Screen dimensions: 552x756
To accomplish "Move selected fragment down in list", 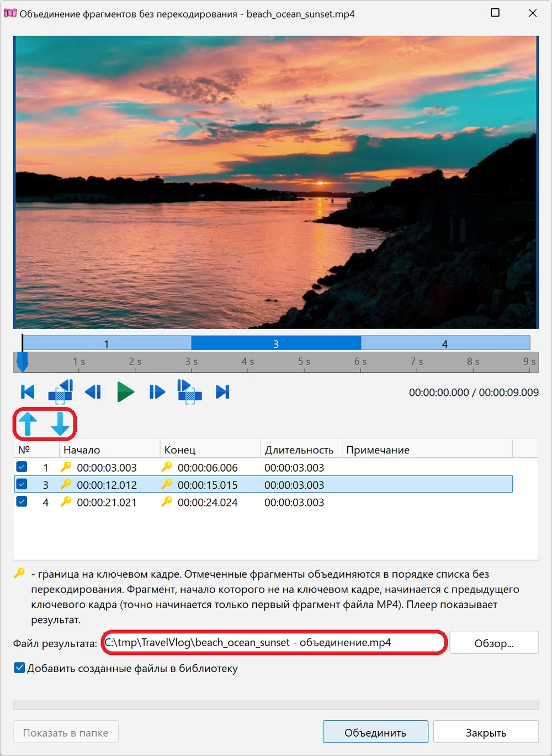I will click(x=60, y=424).
